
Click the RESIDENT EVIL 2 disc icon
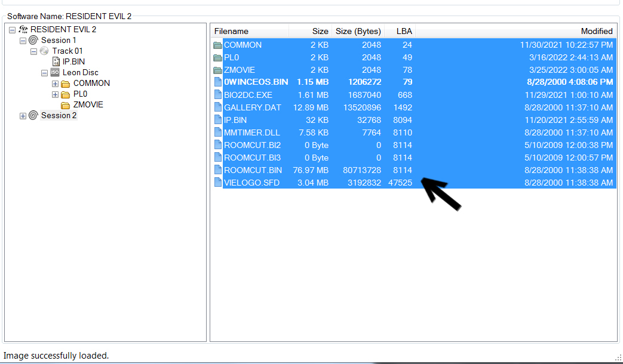(x=23, y=29)
